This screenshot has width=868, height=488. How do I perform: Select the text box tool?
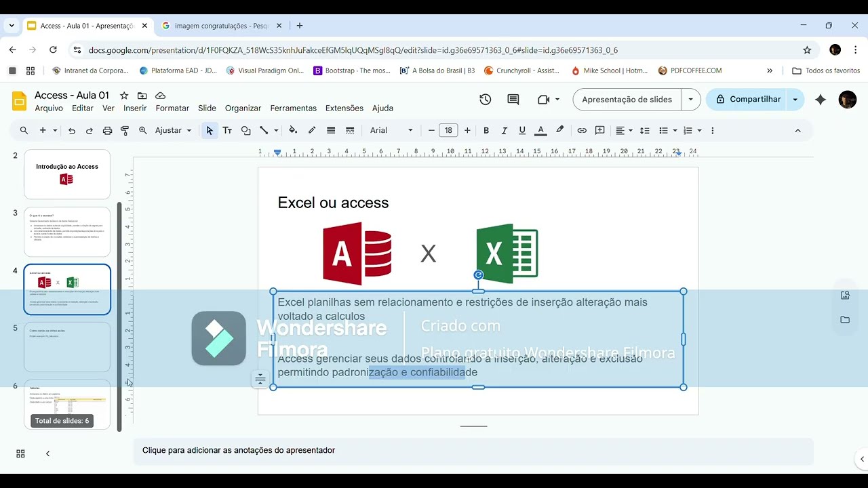(227, 130)
